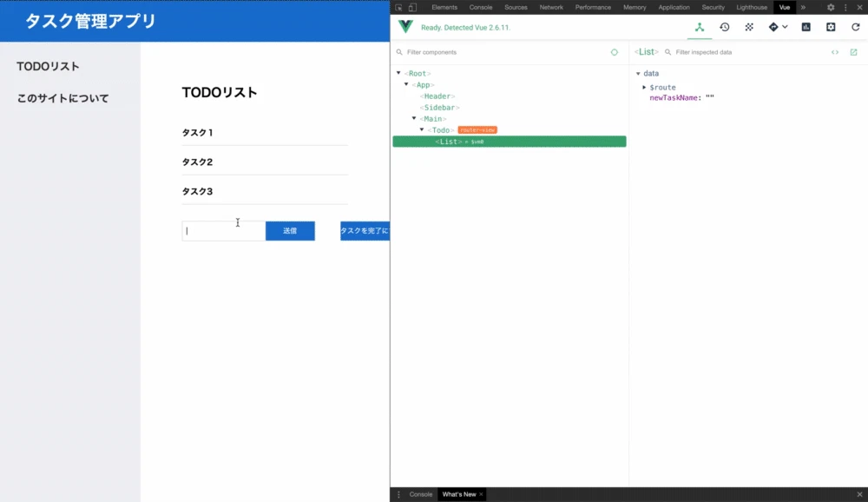Open the Routing diamond icon dropdown

click(778, 27)
